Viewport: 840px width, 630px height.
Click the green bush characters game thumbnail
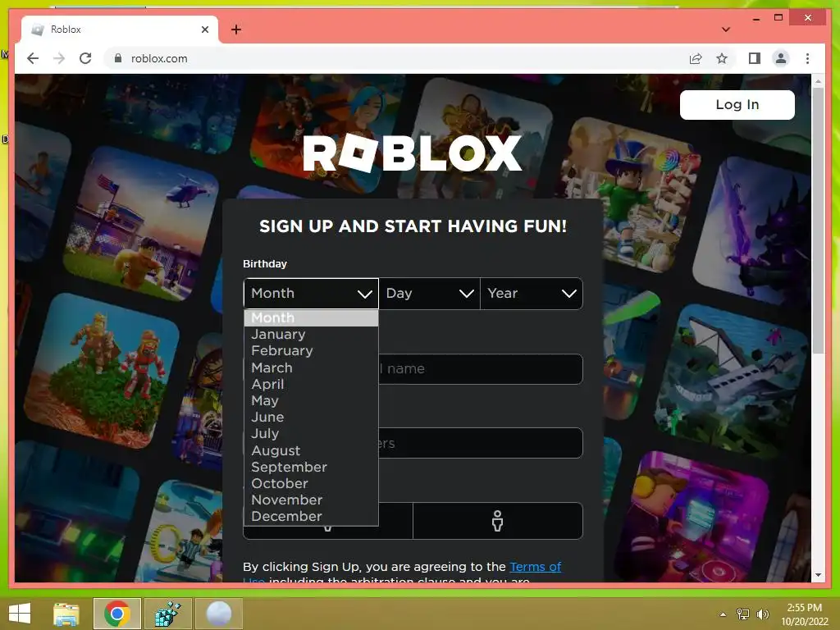point(102,372)
